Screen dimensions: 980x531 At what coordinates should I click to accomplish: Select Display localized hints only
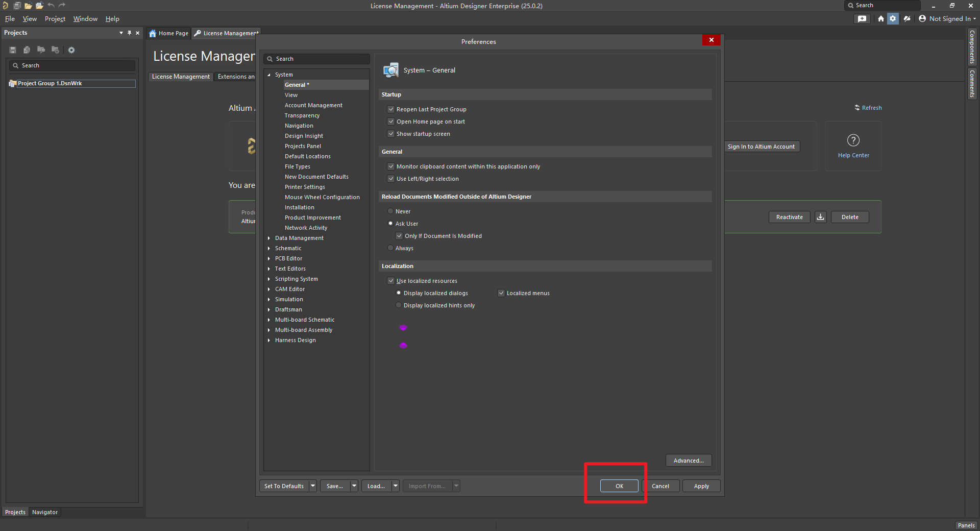pos(399,305)
